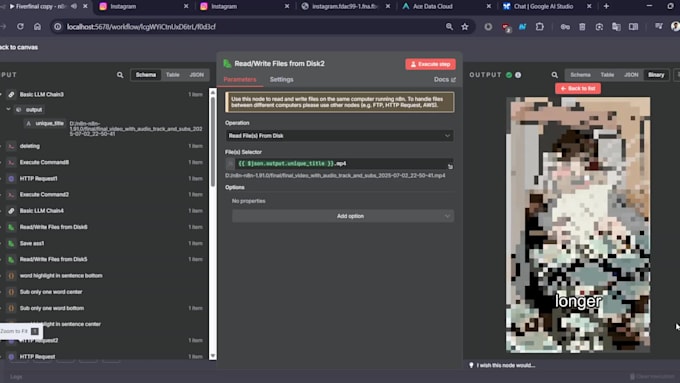
Task: Open the Add option dropdown
Action: click(x=343, y=216)
